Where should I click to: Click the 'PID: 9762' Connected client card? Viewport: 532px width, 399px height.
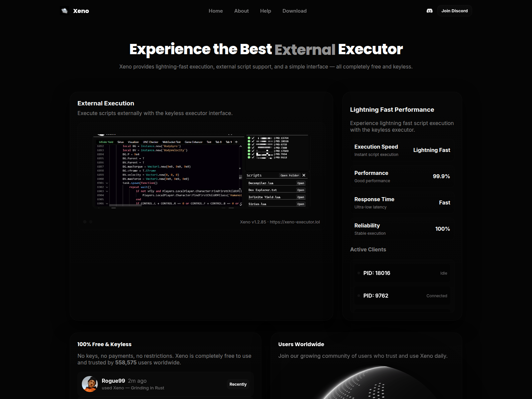coord(402,296)
